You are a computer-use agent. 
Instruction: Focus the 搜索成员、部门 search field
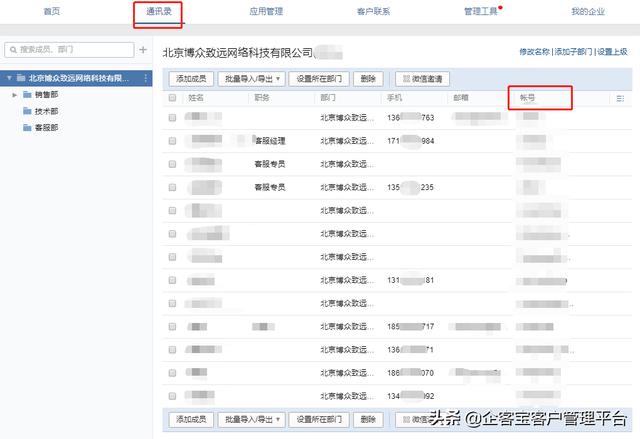click(x=75, y=49)
